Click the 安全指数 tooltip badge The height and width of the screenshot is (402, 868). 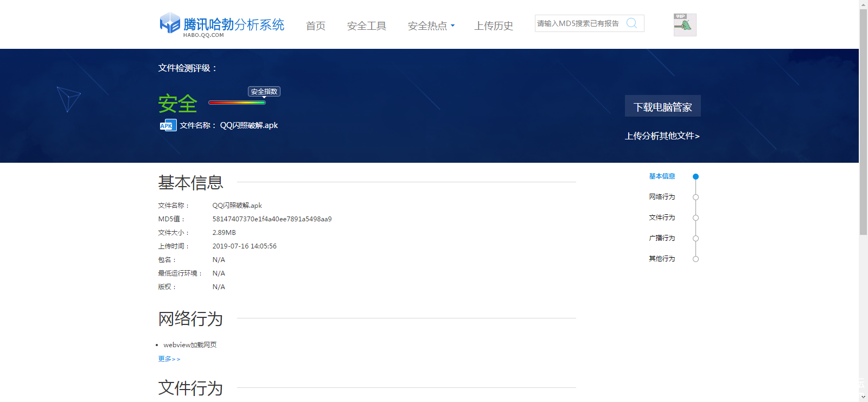click(264, 92)
